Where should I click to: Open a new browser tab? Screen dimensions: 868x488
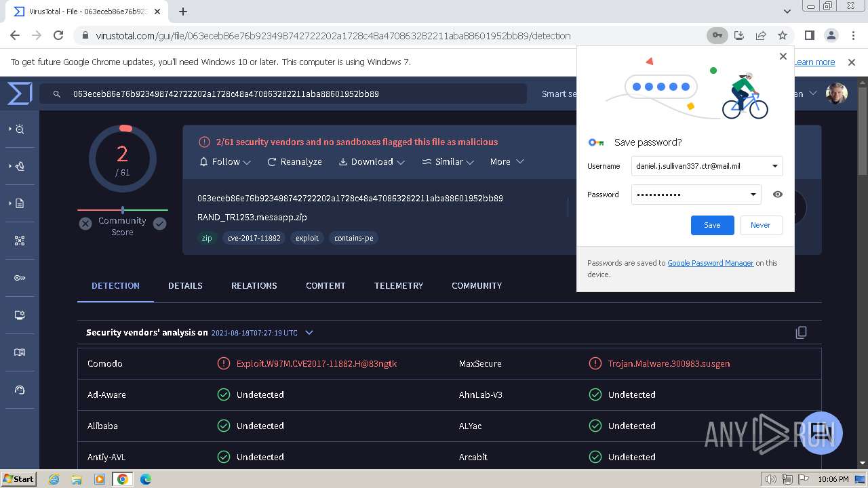183,12
